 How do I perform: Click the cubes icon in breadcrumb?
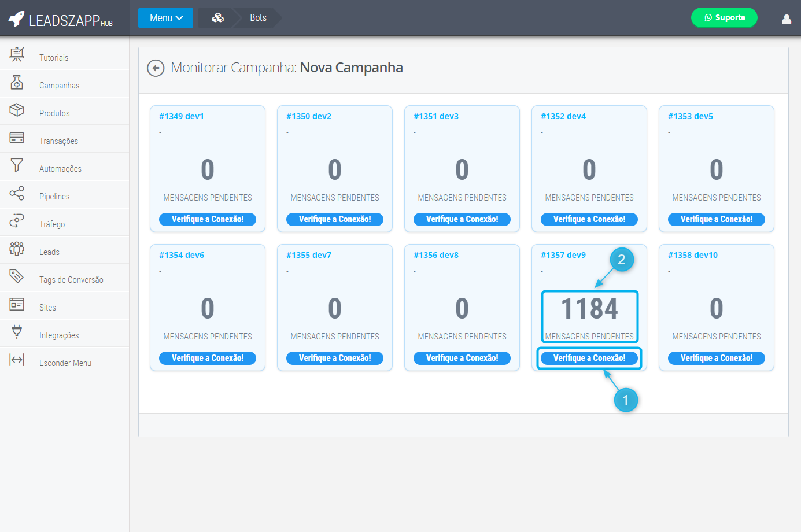coord(218,18)
